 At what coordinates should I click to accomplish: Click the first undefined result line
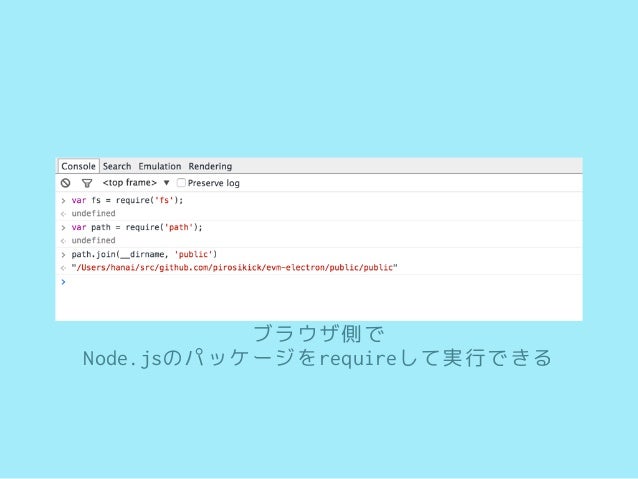pyautogui.click(x=94, y=213)
